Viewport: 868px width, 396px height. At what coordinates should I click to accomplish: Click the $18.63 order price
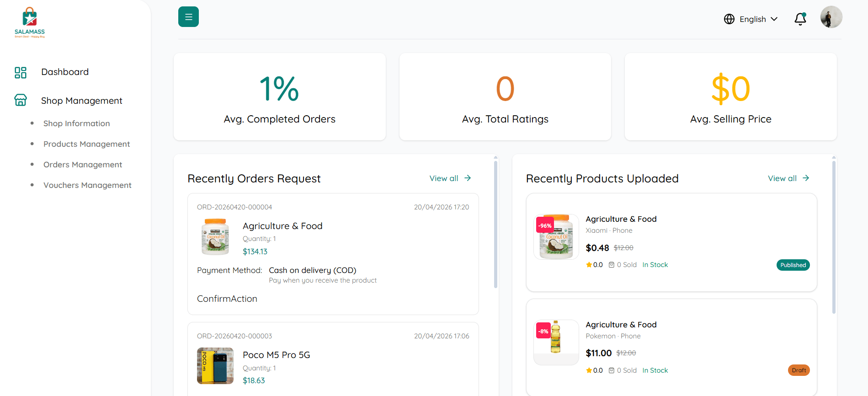(x=254, y=380)
